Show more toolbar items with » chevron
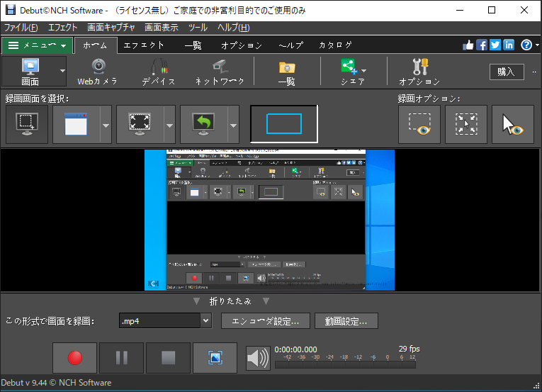Viewport: 542px width, 392px height. [534, 72]
